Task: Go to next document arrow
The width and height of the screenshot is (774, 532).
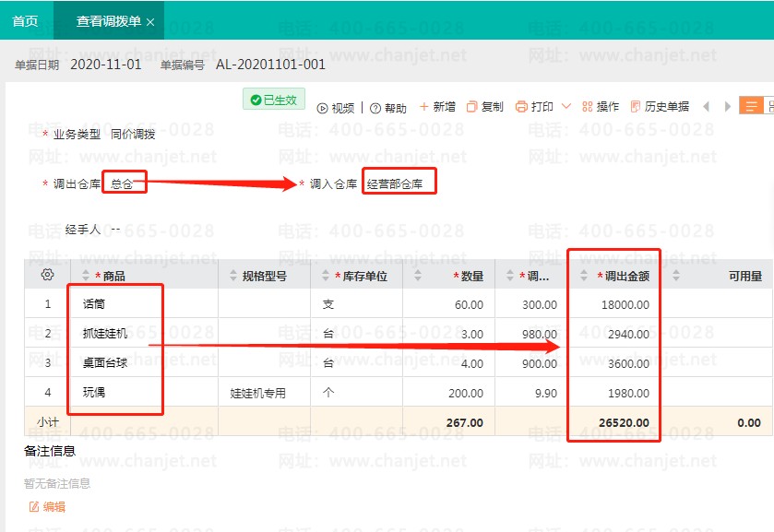Action: (x=727, y=107)
